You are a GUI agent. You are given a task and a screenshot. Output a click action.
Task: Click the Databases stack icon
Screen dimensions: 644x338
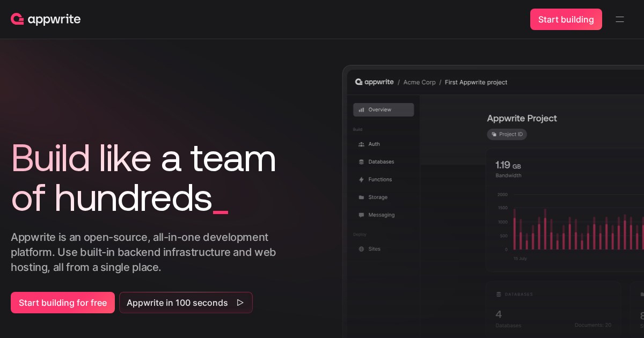[362, 161]
